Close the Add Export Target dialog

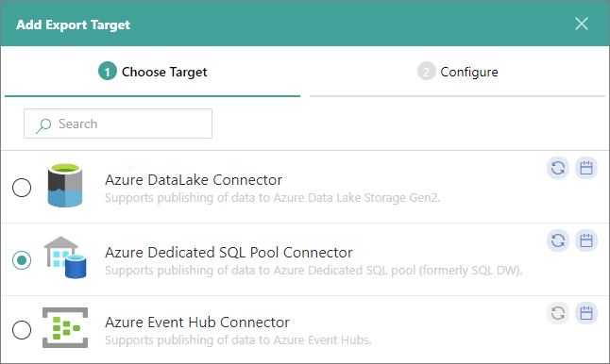[x=582, y=24]
